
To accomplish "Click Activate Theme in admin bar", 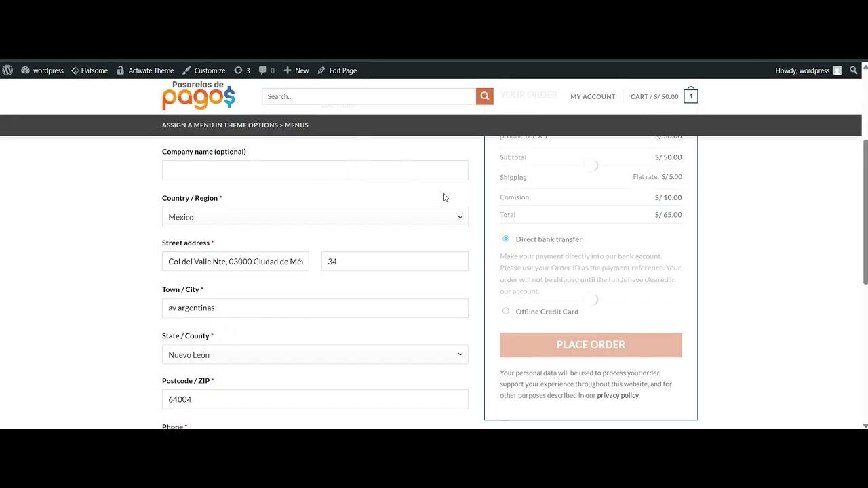I will [x=145, y=70].
